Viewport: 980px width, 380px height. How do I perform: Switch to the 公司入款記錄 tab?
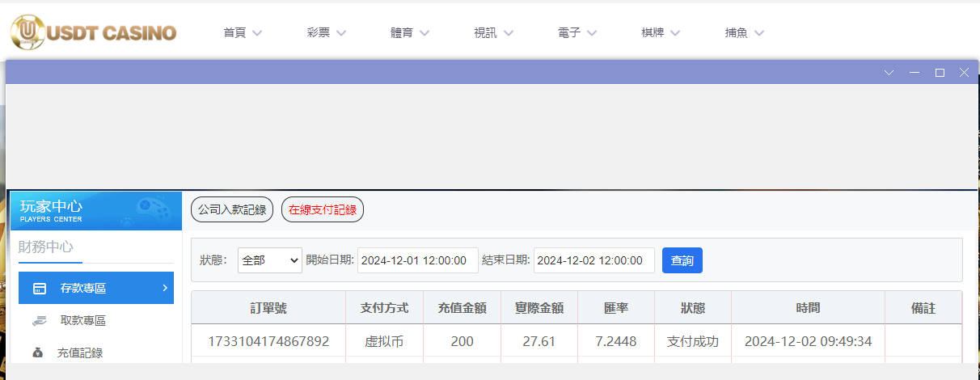(x=232, y=209)
